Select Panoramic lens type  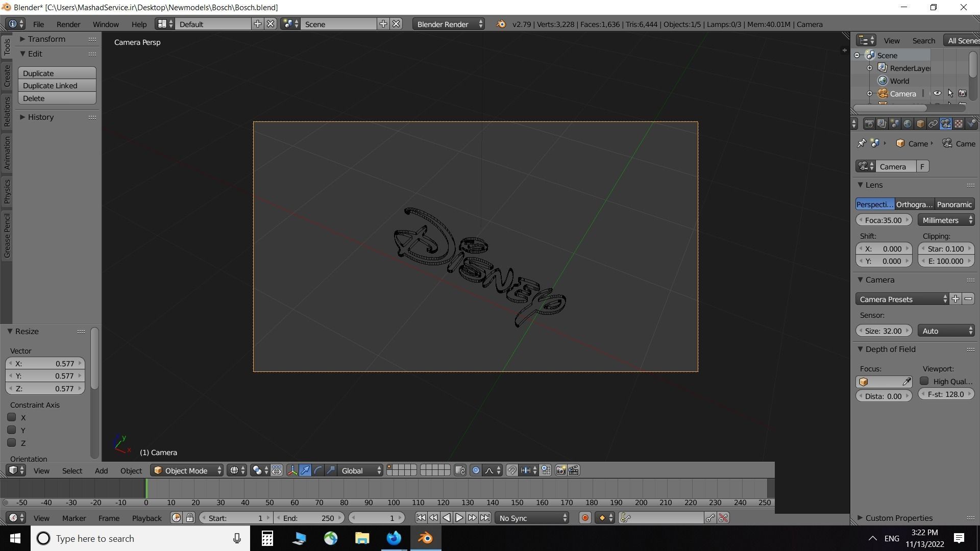point(954,204)
